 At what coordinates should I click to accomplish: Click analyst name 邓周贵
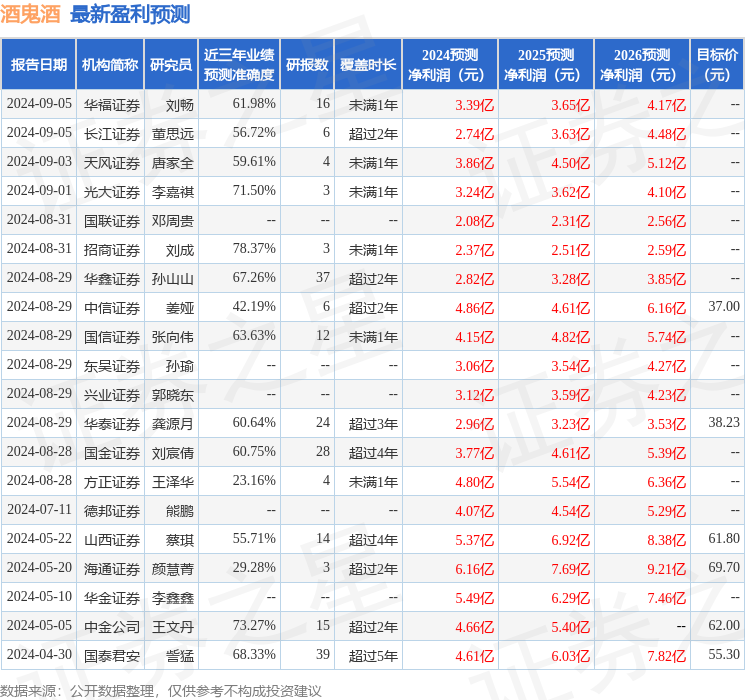(173, 221)
